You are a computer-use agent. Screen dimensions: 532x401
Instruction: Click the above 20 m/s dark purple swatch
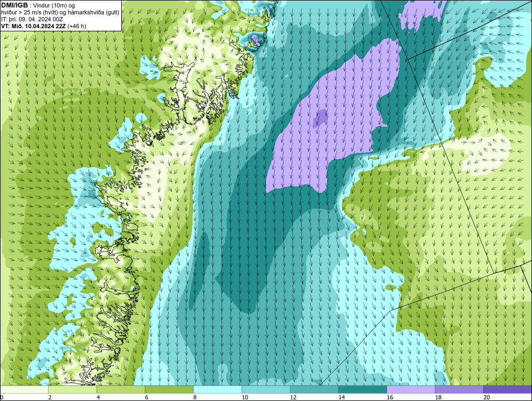click(508, 389)
